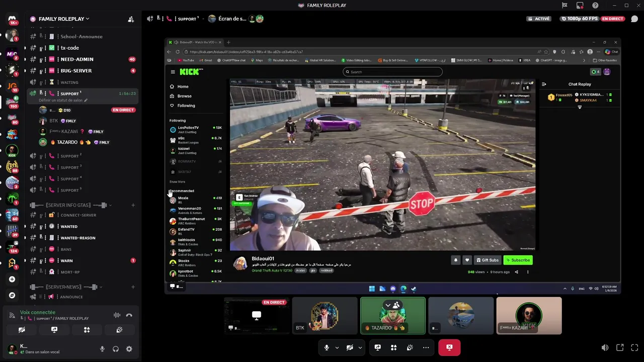
Task: Open the MORT-RP channel
Action: (83, 272)
